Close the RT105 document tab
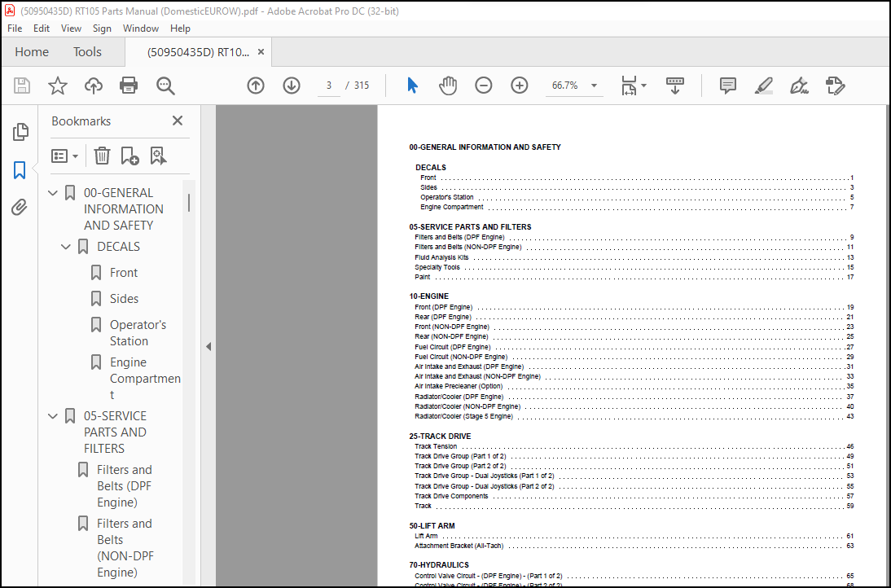Screen dimensions: 891x588 click(261, 51)
